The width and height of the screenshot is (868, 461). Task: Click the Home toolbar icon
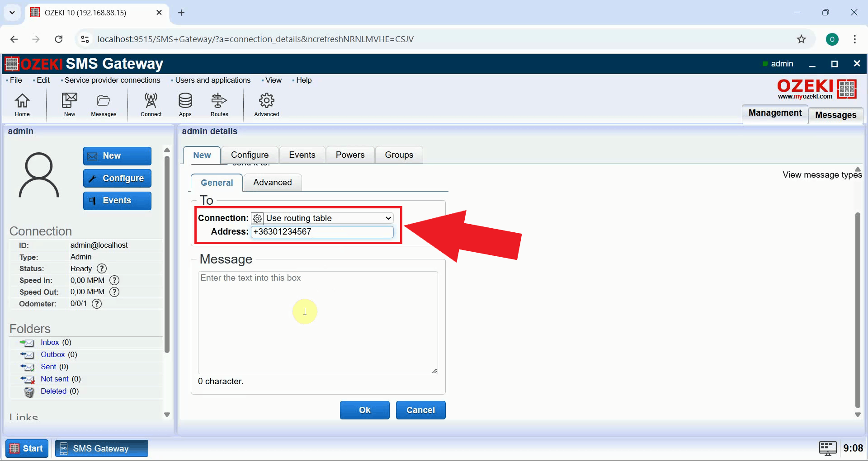[x=22, y=104]
